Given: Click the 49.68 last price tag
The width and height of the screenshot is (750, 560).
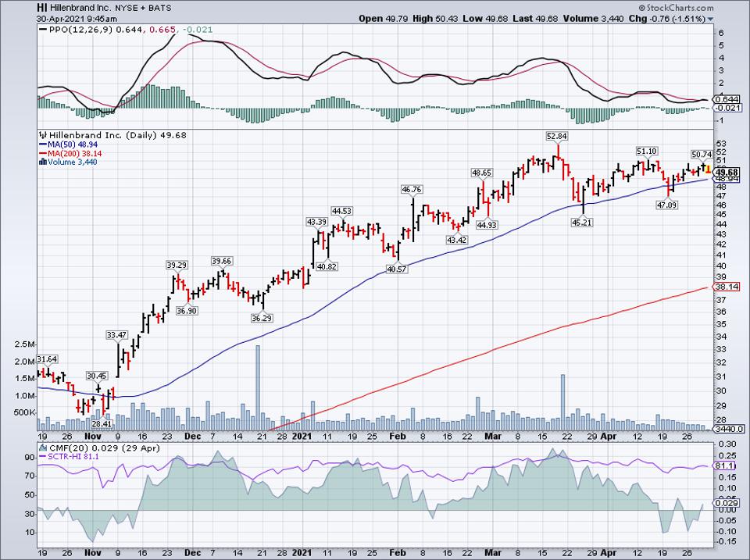Looking at the screenshot, I should click(726, 171).
